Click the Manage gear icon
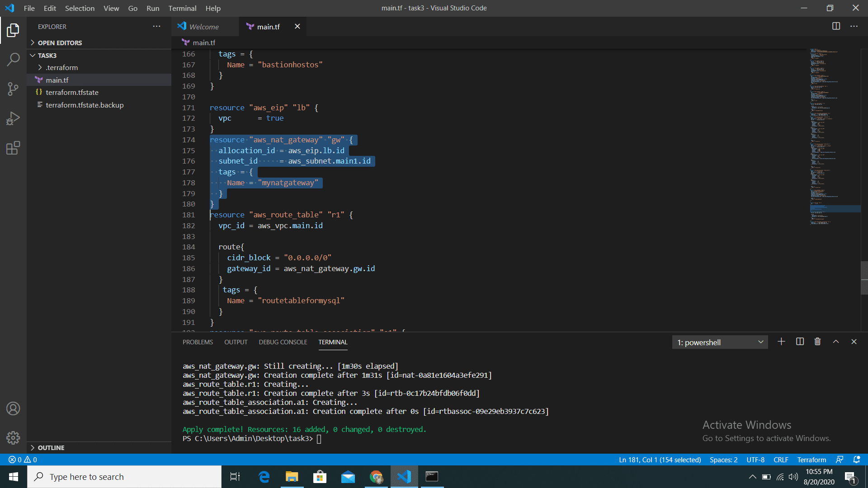 [x=13, y=437]
